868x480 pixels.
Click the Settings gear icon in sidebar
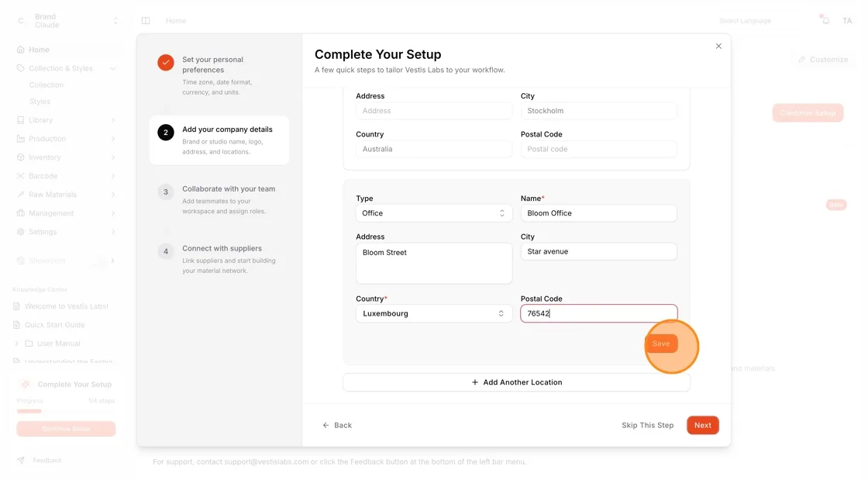(x=20, y=232)
